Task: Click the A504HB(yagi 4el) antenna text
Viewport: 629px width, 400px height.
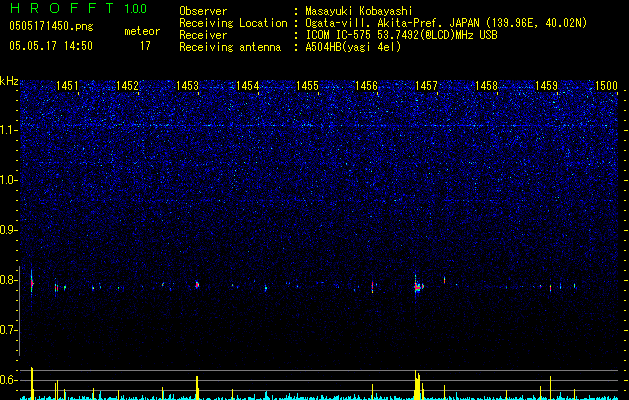Action: pos(353,47)
